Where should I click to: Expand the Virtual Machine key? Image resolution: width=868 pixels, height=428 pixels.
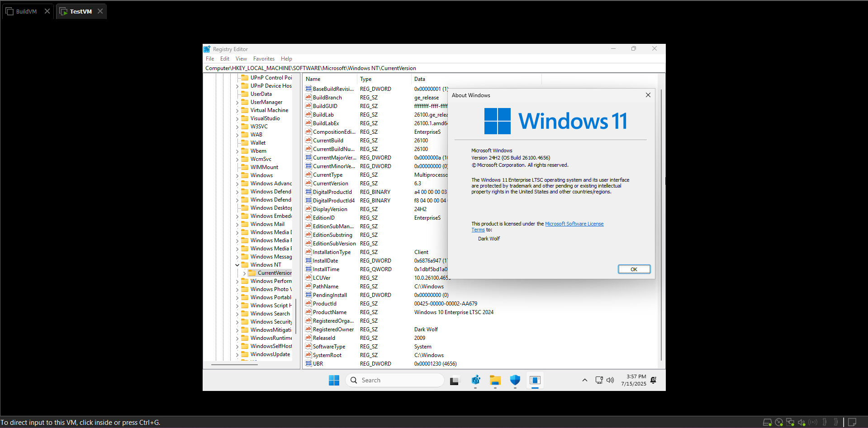237,110
